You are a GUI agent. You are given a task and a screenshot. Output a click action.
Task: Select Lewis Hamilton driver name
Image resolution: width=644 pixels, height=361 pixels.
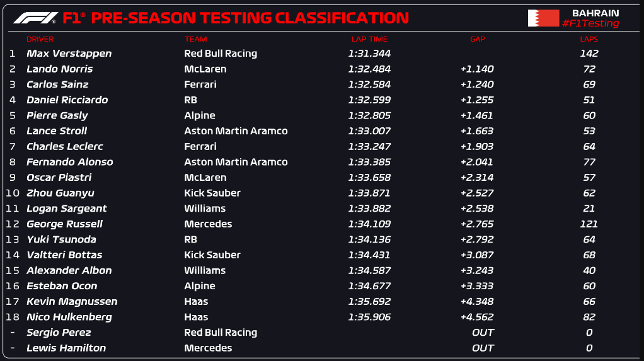(66, 348)
